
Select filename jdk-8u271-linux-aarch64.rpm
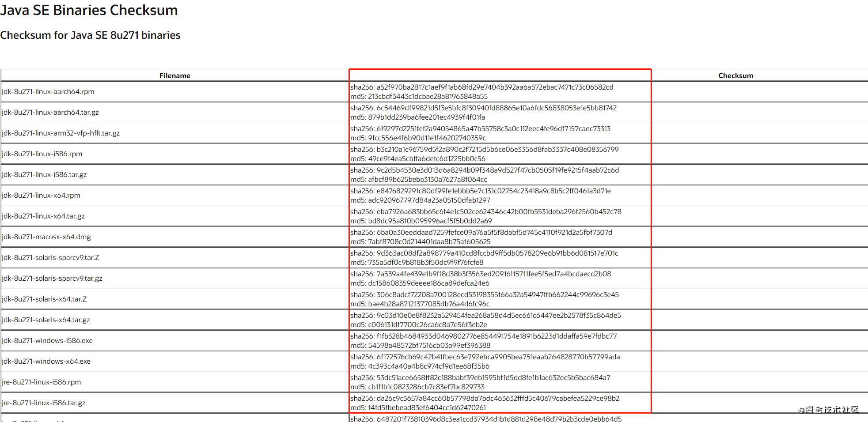click(48, 92)
